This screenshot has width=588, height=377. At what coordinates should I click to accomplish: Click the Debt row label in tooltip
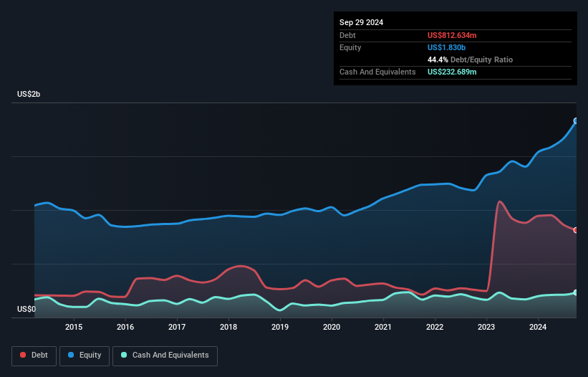(x=347, y=35)
